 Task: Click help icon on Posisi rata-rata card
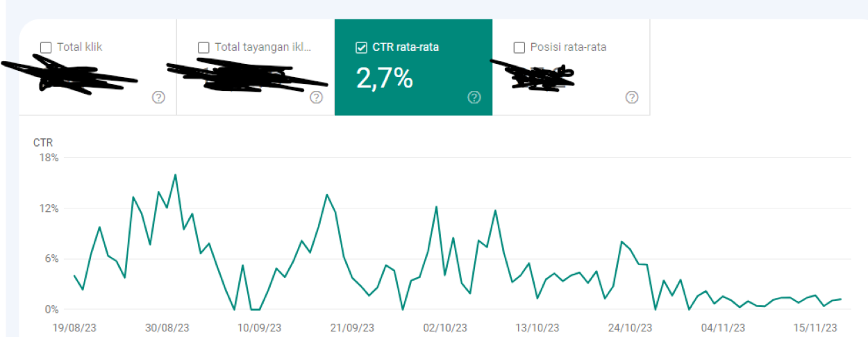(x=632, y=97)
